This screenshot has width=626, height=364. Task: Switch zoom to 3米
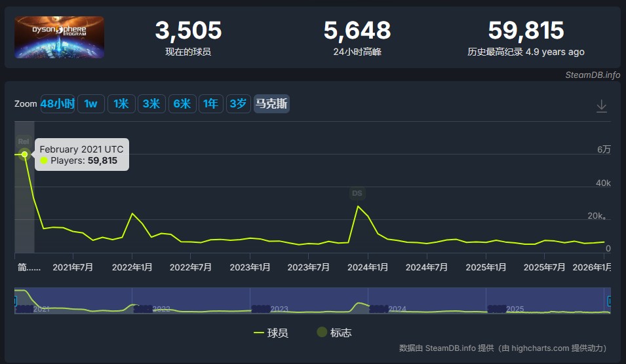pyautogui.click(x=151, y=103)
